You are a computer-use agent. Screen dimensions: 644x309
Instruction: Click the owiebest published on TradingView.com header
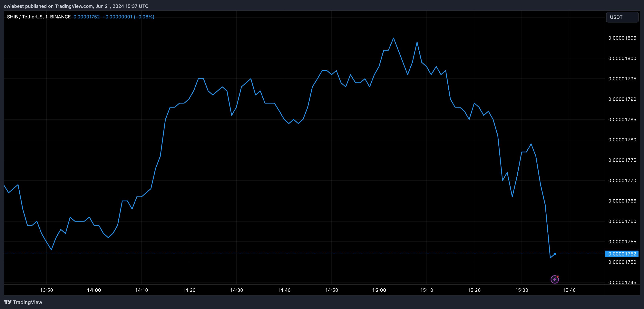[76, 6]
